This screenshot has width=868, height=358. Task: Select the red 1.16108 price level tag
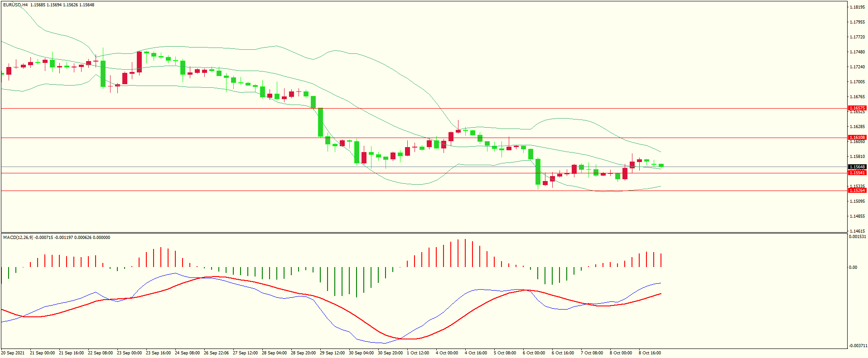pos(857,138)
